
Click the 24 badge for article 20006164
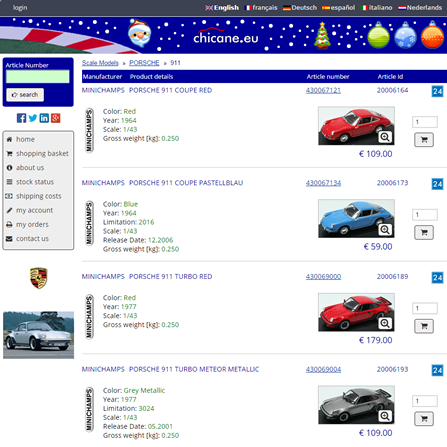pos(437,91)
